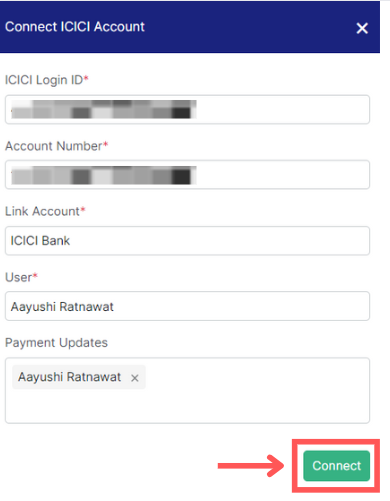Focus the ICICI Login ID field
The height and width of the screenshot is (501, 390).
tap(187, 109)
